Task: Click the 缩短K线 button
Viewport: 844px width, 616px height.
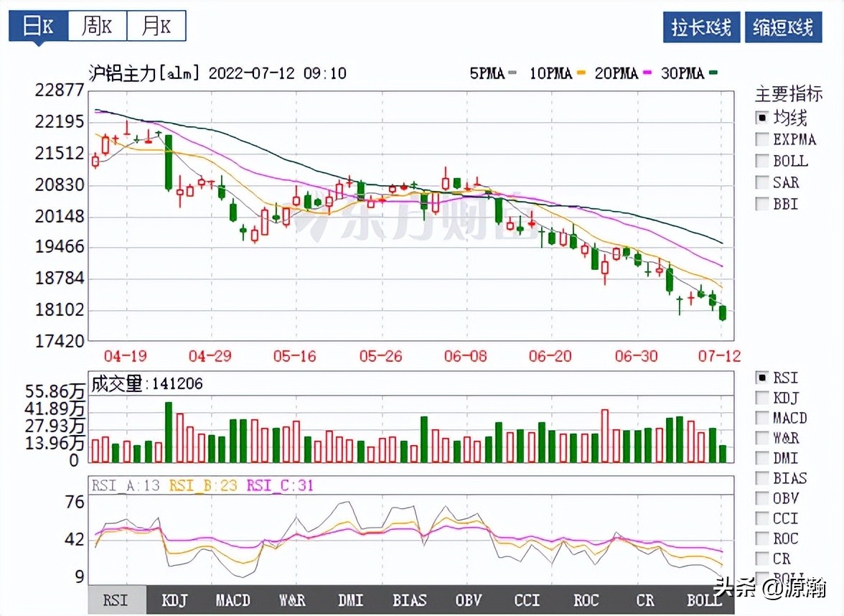Action: pyautogui.click(x=783, y=27)
